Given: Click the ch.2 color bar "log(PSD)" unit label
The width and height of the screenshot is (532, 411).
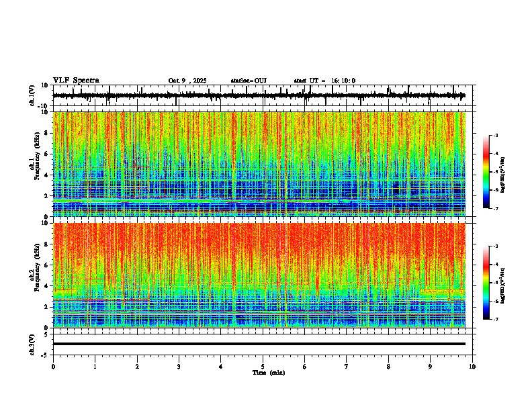Looking at the screenshot, I should click(502, 286).
